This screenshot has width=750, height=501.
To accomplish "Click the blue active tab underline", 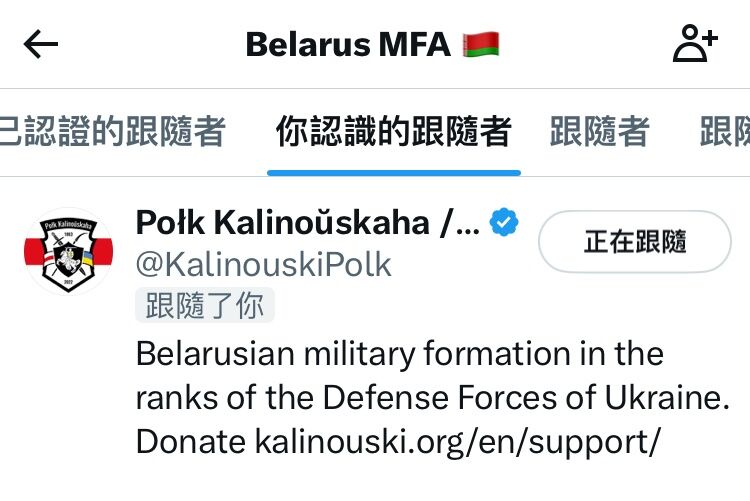I will point(394,173).
